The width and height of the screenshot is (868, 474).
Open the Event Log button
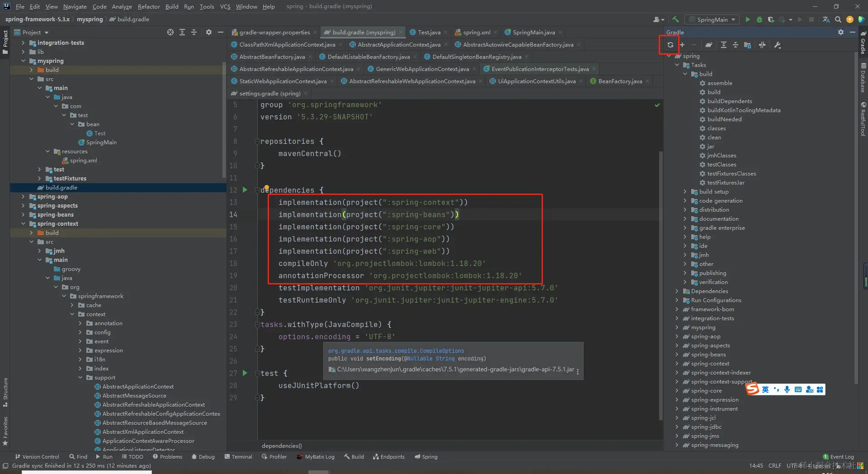point(839,457)
